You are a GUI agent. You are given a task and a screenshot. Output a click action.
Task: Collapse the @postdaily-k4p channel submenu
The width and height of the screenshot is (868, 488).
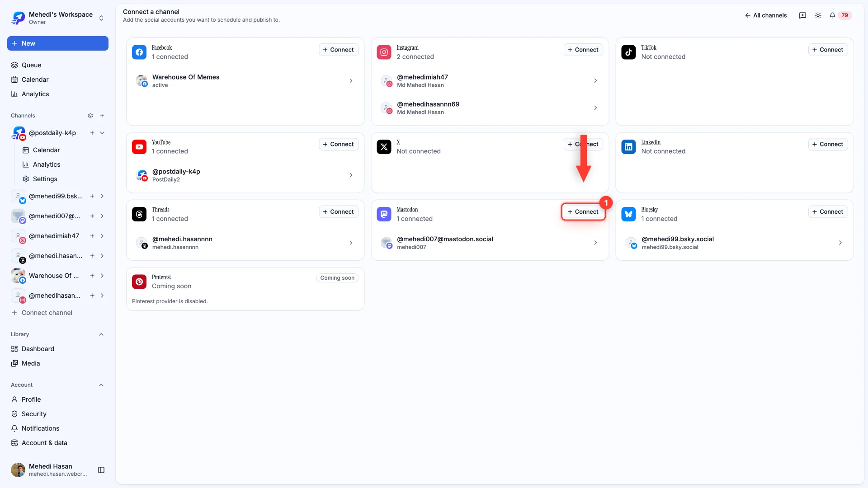102,133
